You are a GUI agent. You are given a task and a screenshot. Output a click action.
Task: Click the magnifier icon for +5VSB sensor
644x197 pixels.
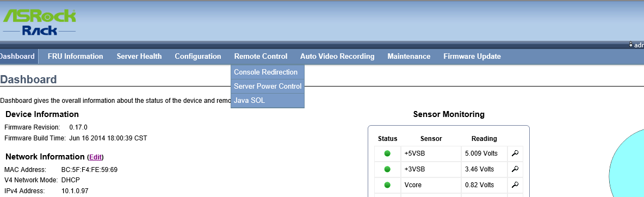[x=515, y=153]
